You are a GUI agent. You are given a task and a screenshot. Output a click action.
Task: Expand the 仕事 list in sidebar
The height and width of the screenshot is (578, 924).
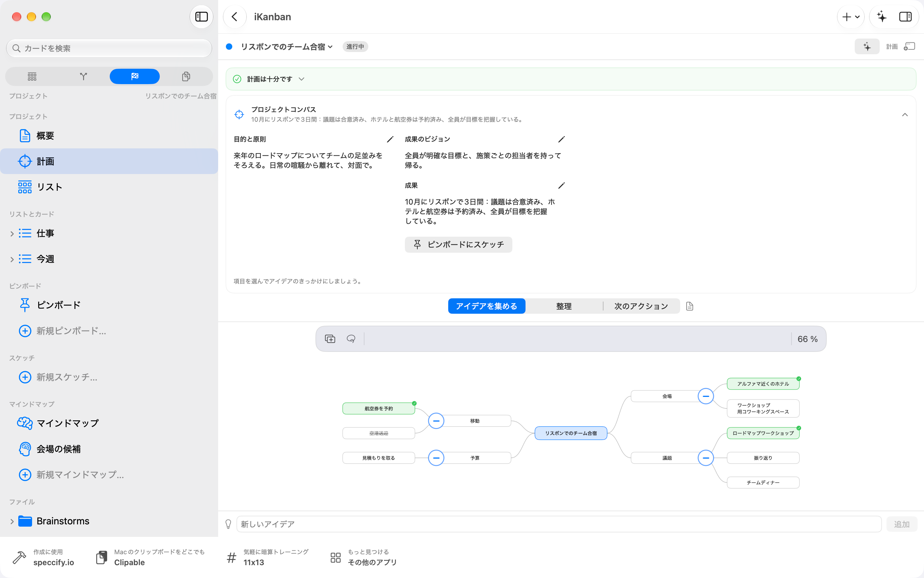coord(12,233)
